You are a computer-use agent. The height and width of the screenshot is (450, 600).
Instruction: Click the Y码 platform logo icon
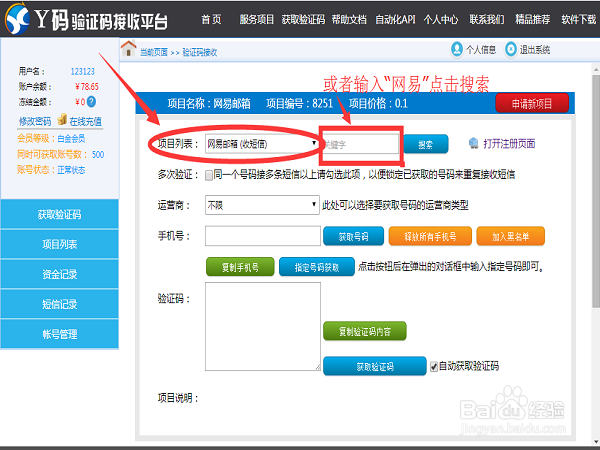17,18
